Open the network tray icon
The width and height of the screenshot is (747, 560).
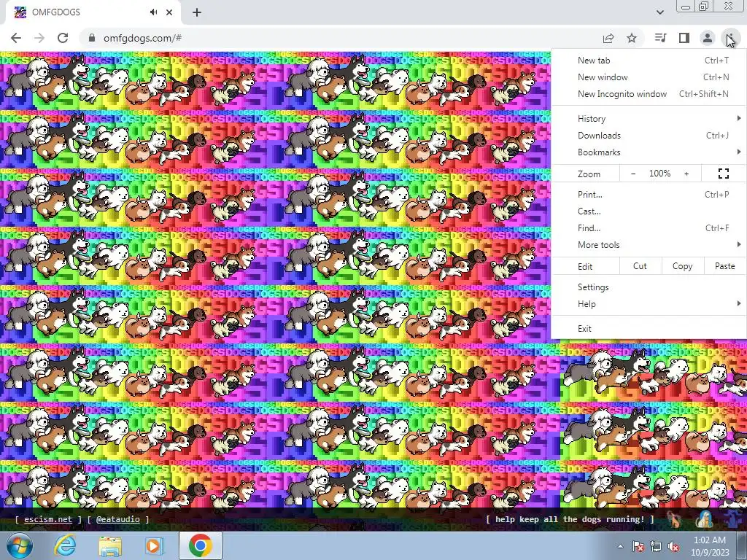coord(656,546)
